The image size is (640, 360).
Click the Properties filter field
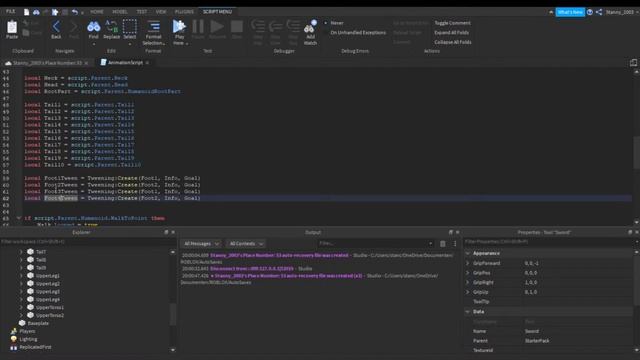tap(549, 242)
